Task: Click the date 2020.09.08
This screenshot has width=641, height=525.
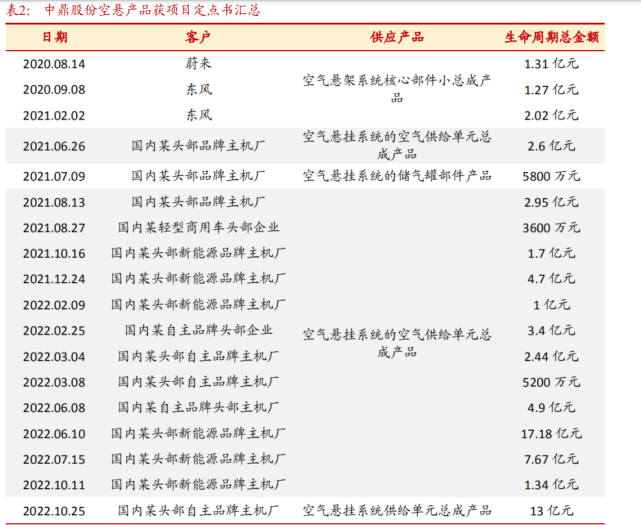Action: point(54,90)
